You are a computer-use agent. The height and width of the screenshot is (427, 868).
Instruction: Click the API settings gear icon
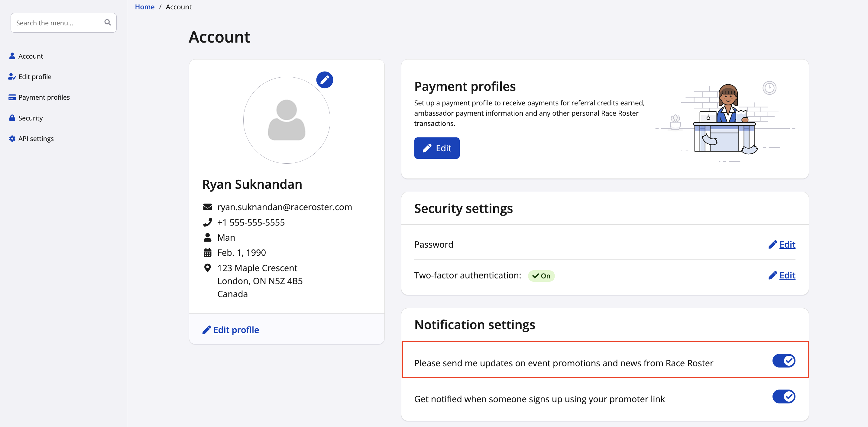[12, 138]
